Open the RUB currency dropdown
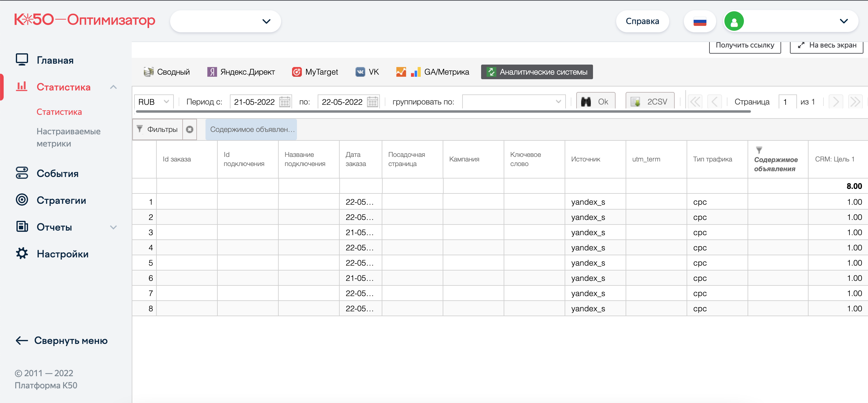Viewport: 868px width, 403px height. (154, 102)
